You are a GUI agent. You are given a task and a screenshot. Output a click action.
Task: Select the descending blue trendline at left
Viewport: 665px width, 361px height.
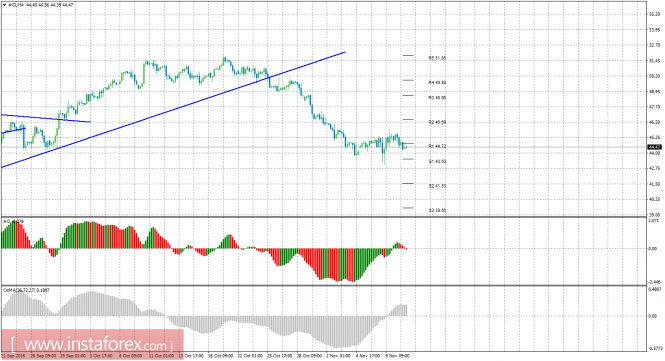[46, 118]
